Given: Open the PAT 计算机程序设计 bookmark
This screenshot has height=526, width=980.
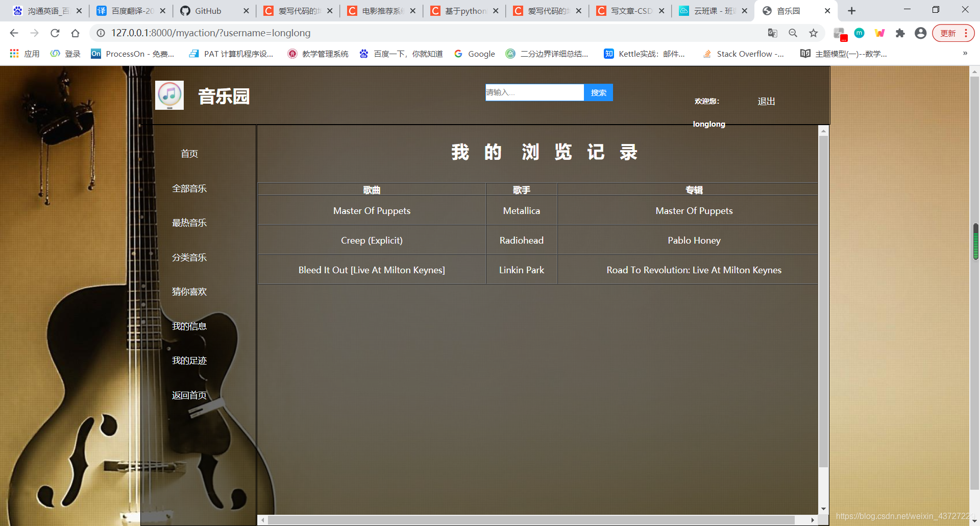Looking at the screenshot, I should [x=231, y=54].
